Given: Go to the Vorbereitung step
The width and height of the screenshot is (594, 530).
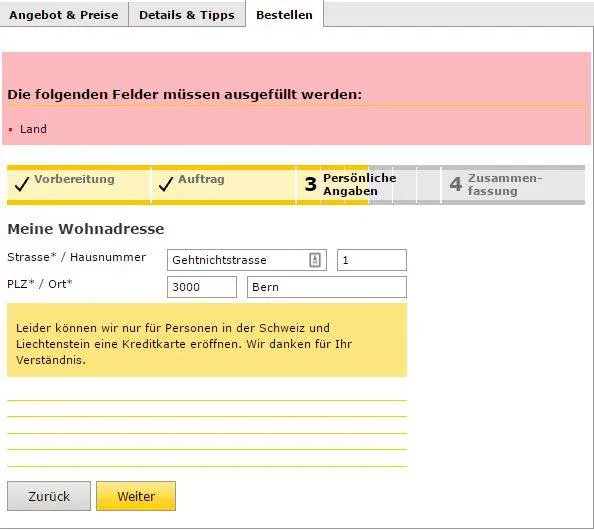Looking at the screenshot, I should [78, 185].
